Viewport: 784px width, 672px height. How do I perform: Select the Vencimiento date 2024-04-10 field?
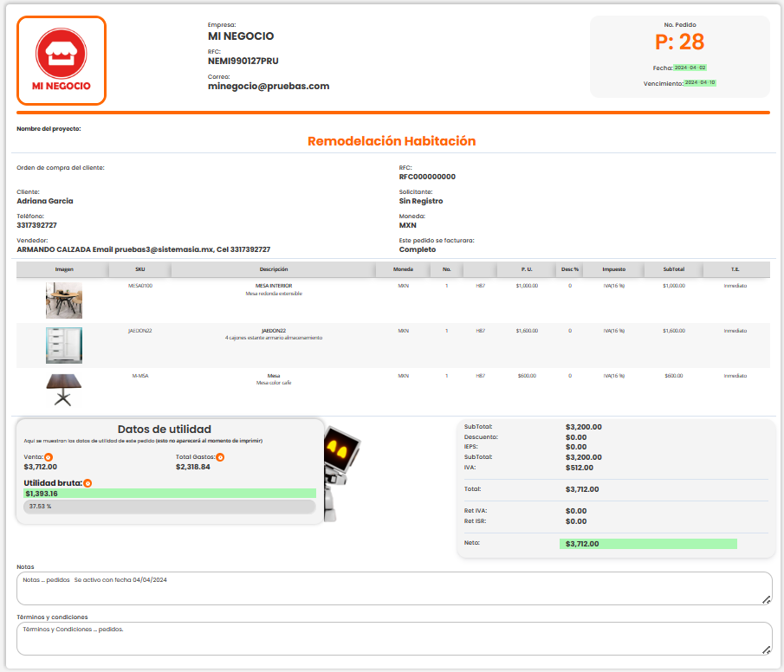700,83
